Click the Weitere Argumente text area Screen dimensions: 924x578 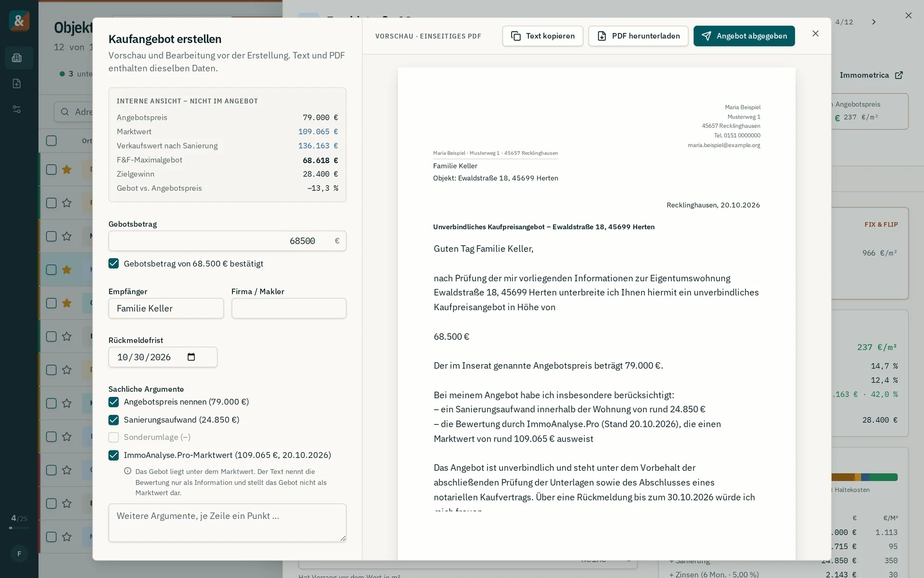pyautogui.click(x=227, y=523)
